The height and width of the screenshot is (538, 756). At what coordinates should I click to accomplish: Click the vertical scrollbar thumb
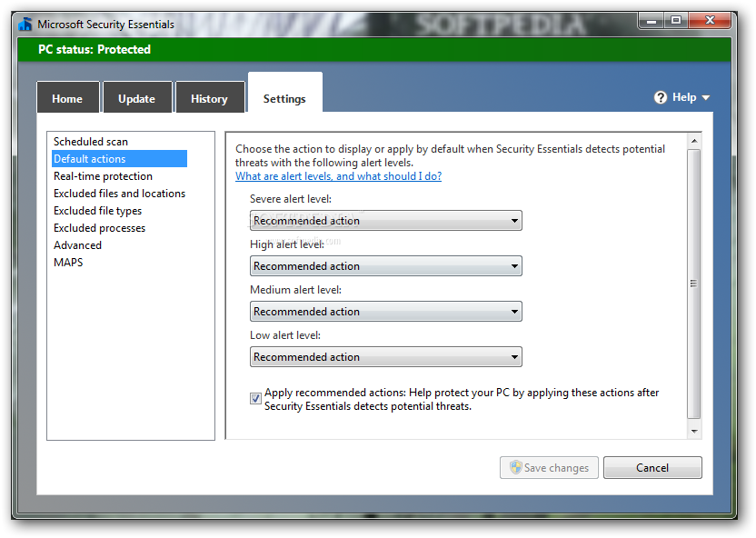[x=694, y=284]
